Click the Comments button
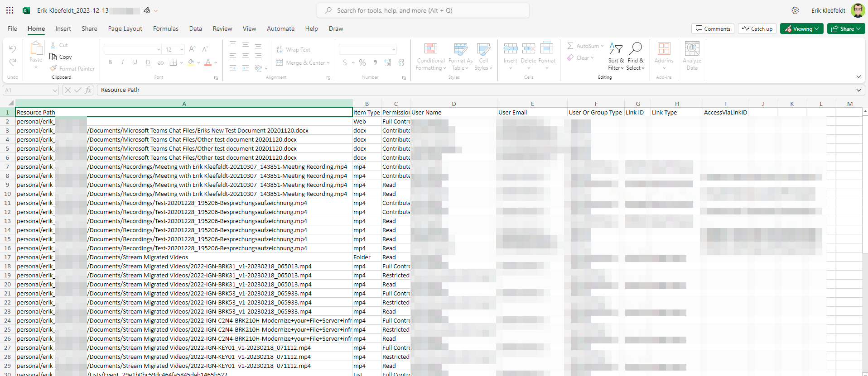 pyautogui.click(x=713, y=29)
